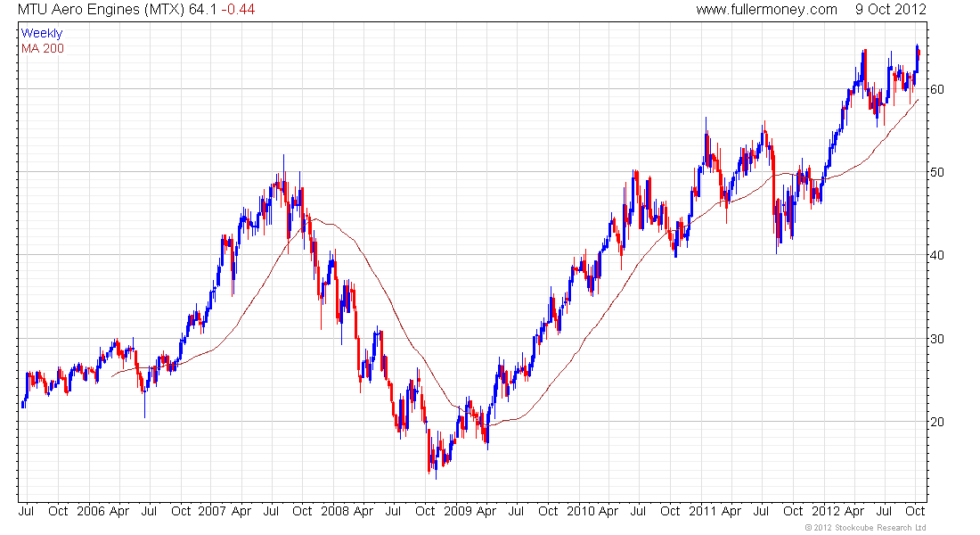The height and width of the screenshot is (535, 980).
Task: Select the 2007 Apr time axis marker
Action: [228, 512]
